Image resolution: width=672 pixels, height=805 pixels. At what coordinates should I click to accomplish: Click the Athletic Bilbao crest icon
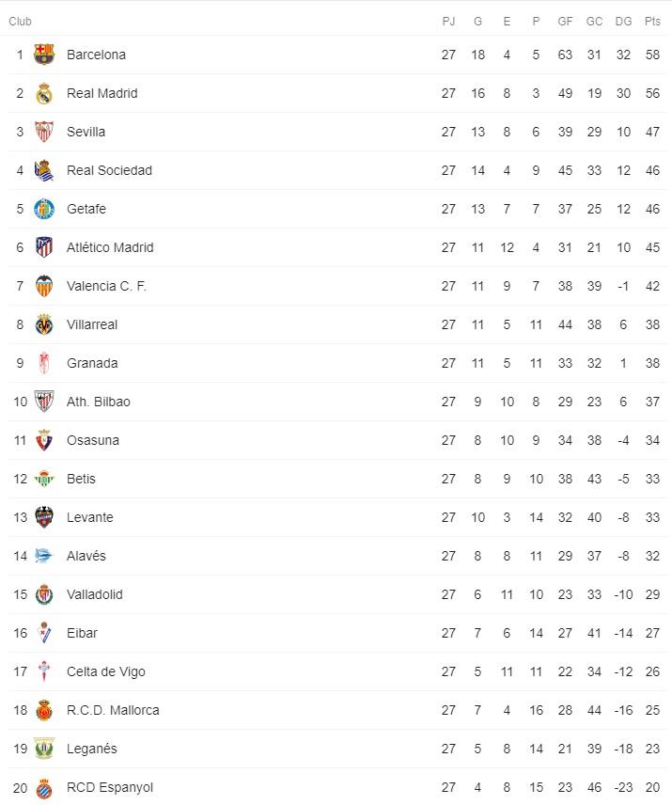44,402
